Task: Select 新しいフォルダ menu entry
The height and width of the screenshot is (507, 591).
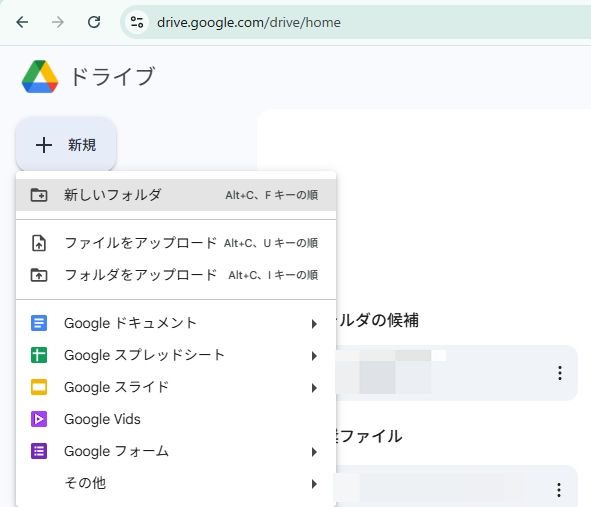Action: pos(176,195)
